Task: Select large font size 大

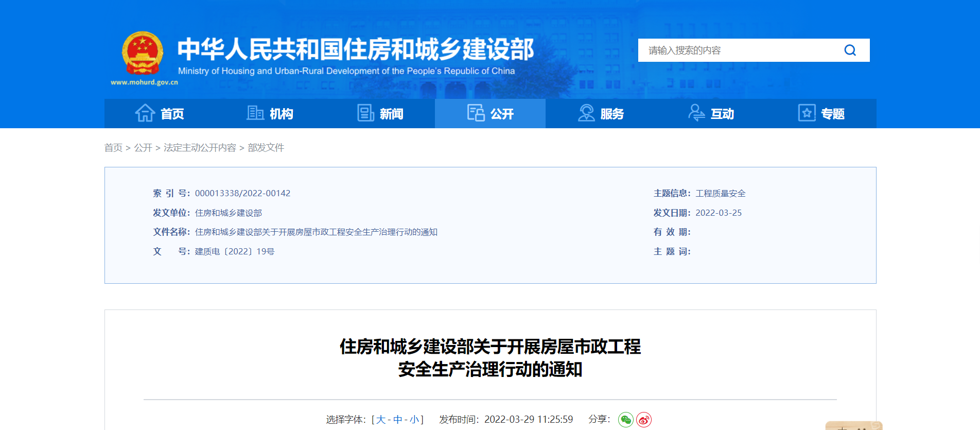Action: tap(381, 420)
